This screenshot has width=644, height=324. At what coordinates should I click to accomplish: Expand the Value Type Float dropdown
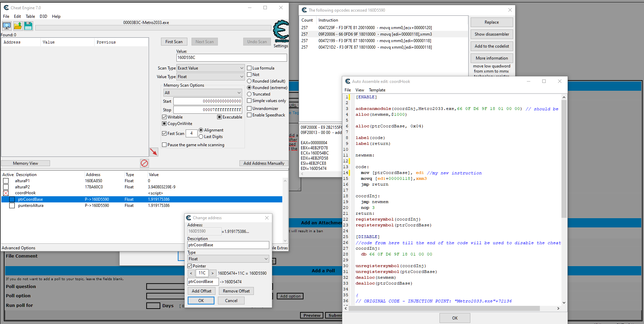pos(210,77)
